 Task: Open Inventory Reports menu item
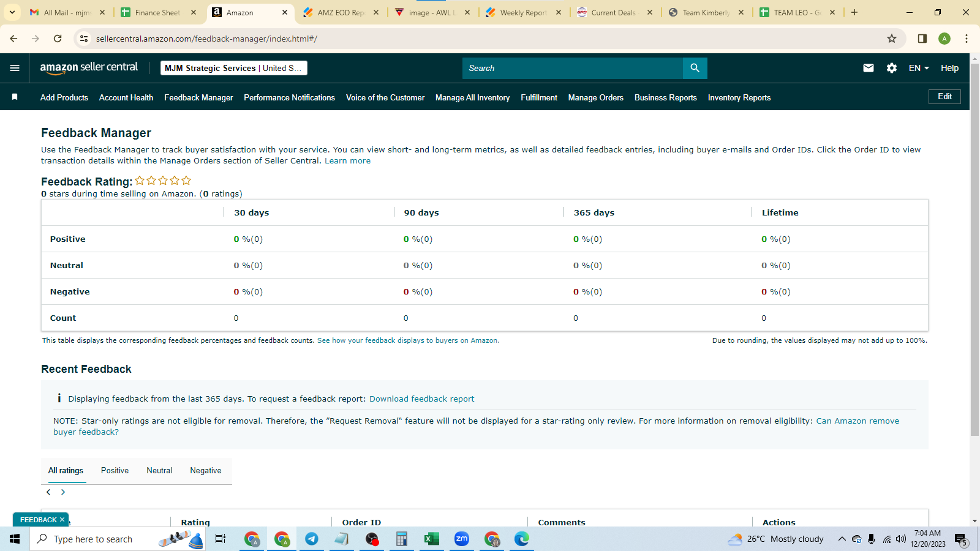(x=739, y=97)
